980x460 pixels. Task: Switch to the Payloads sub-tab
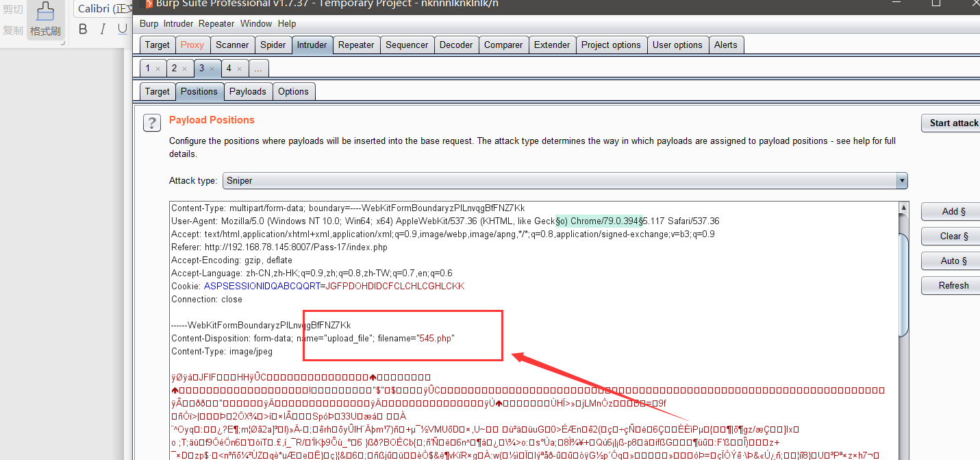[x=247, y=91]
